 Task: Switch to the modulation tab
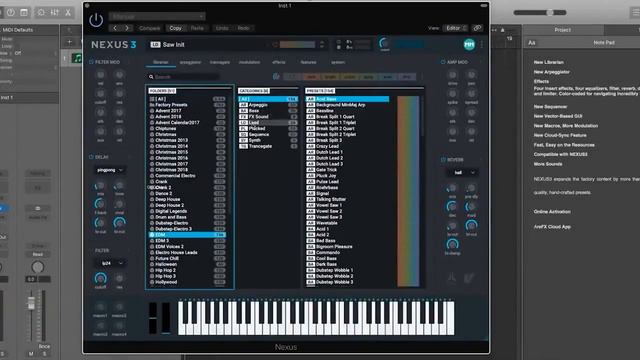[249, 62]
